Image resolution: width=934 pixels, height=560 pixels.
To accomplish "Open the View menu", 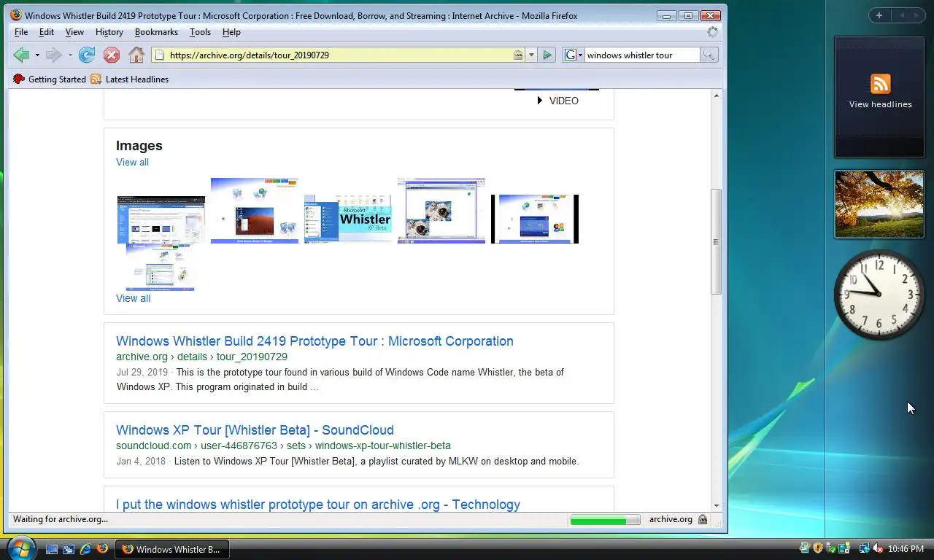I will pos(74,32).
